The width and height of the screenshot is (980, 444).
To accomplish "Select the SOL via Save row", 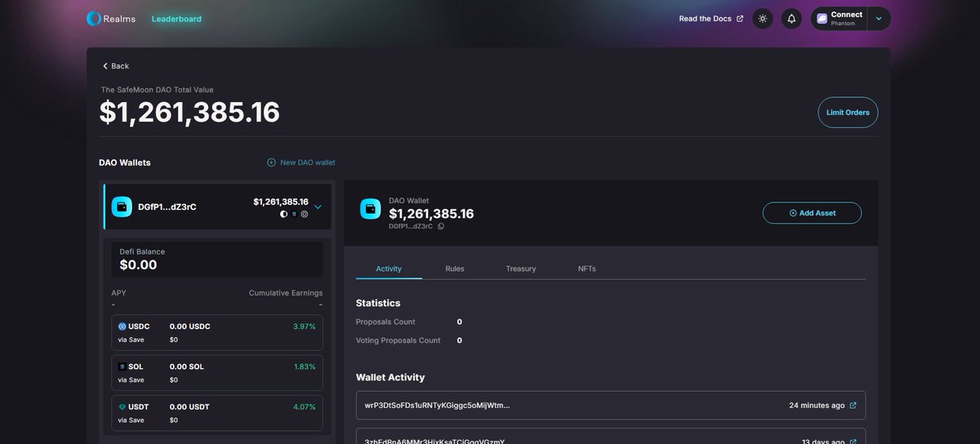I will [217, 373].
